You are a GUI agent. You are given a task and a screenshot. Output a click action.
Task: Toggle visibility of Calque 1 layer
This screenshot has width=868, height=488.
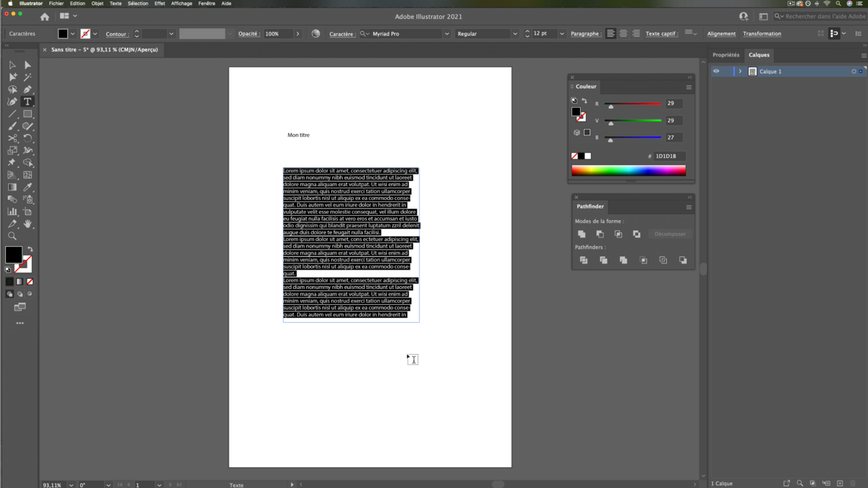point(716,72)
